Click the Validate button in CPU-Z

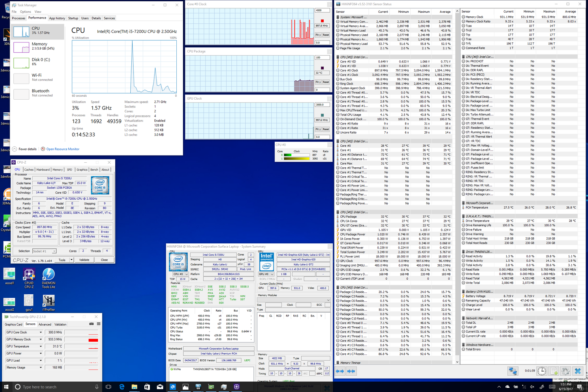click(84, 260)
